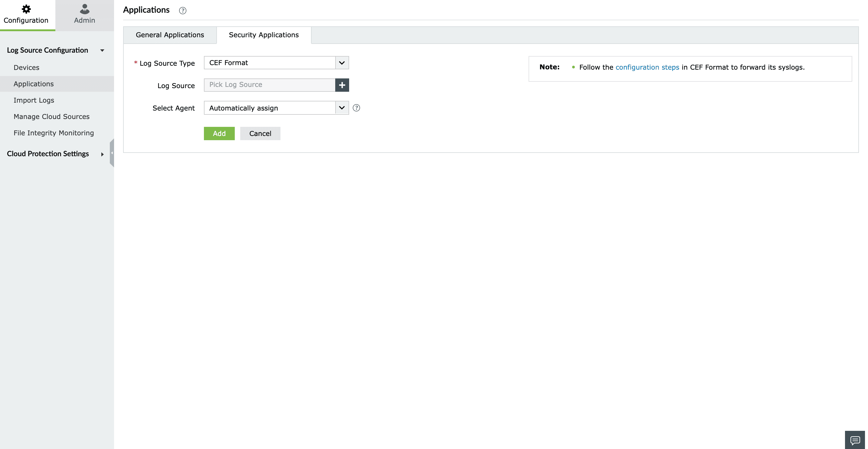Click the plus icon to pick log source

(342, 85)
